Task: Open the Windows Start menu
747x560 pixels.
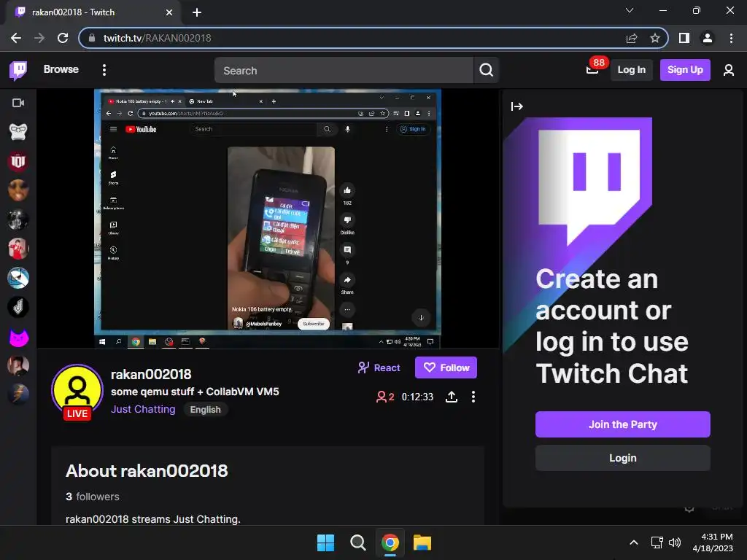Action: click(x=326, y=542)
